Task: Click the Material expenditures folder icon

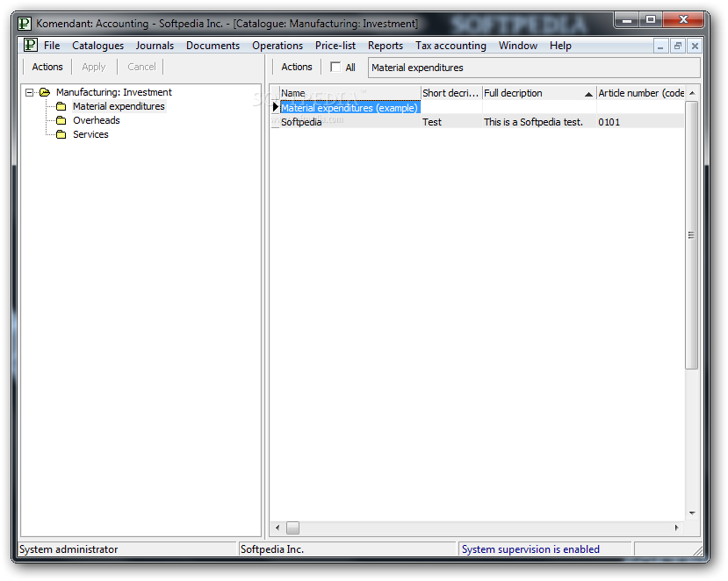Action: click(61, 106)
